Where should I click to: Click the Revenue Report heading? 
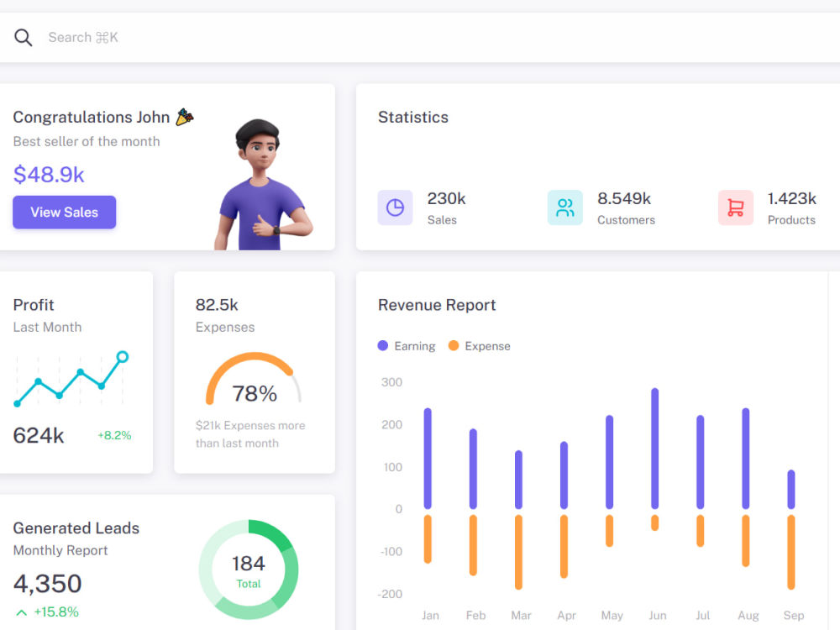point(437,305)
